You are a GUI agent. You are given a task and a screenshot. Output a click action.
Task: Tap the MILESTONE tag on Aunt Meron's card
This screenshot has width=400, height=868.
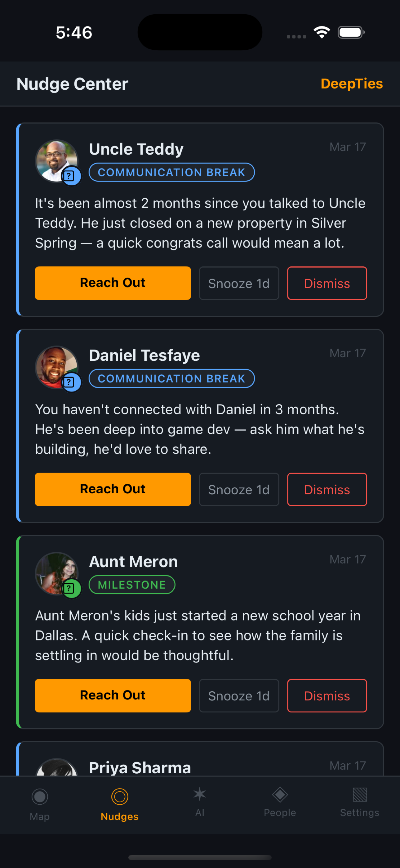coord(132,585)
